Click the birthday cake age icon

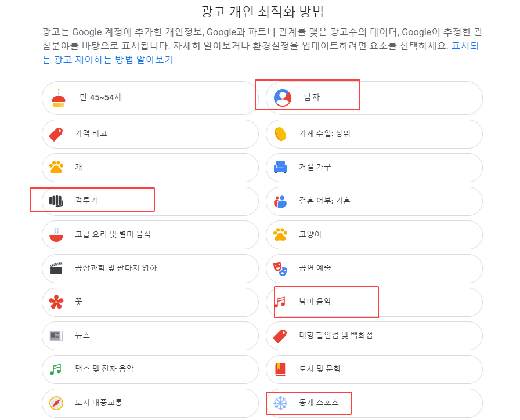(x=59, y=98)
